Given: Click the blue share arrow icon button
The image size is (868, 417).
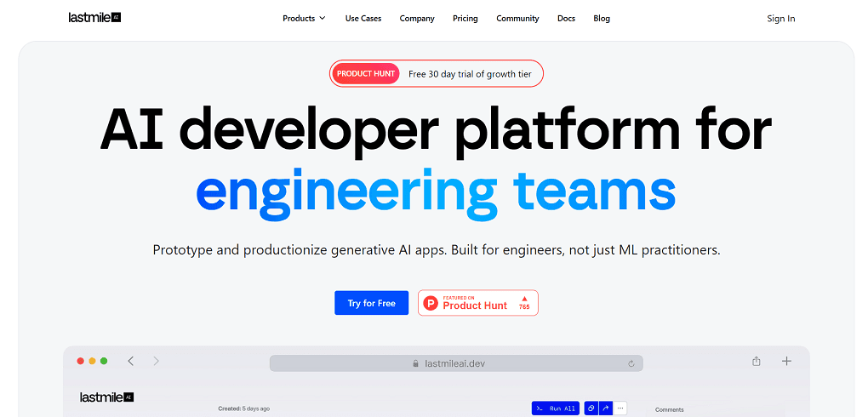Looking at the screenshot, I should [605, 408].
